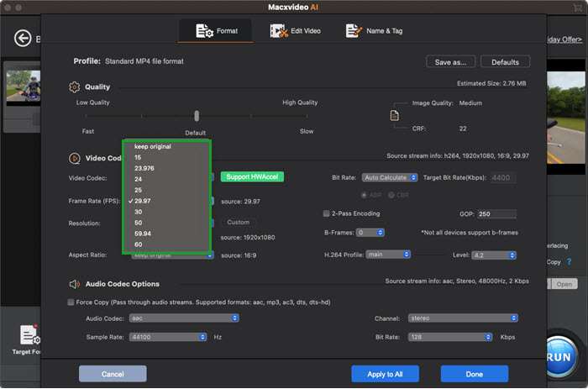Switch to the Format tab

click(217, 31)
